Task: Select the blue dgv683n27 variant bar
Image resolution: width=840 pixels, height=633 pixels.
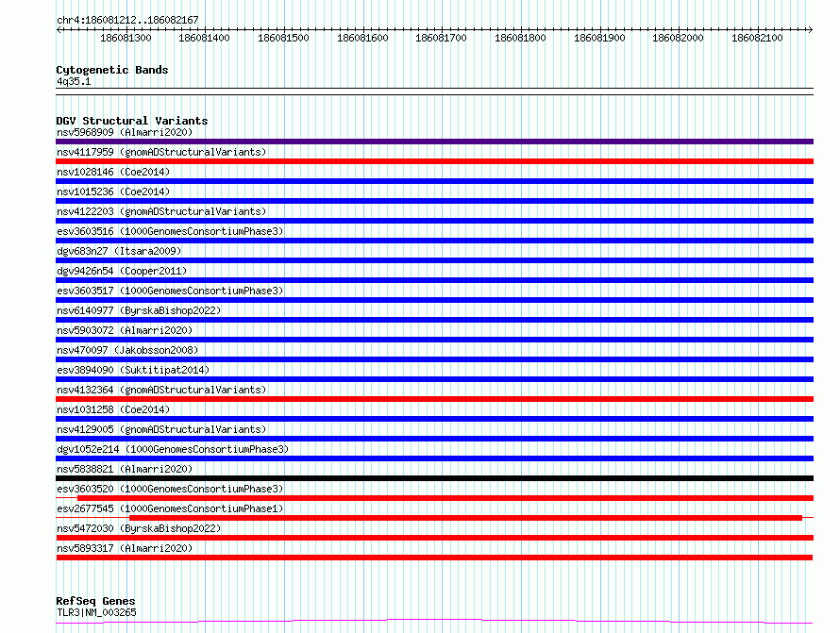Action: point(434,260)
